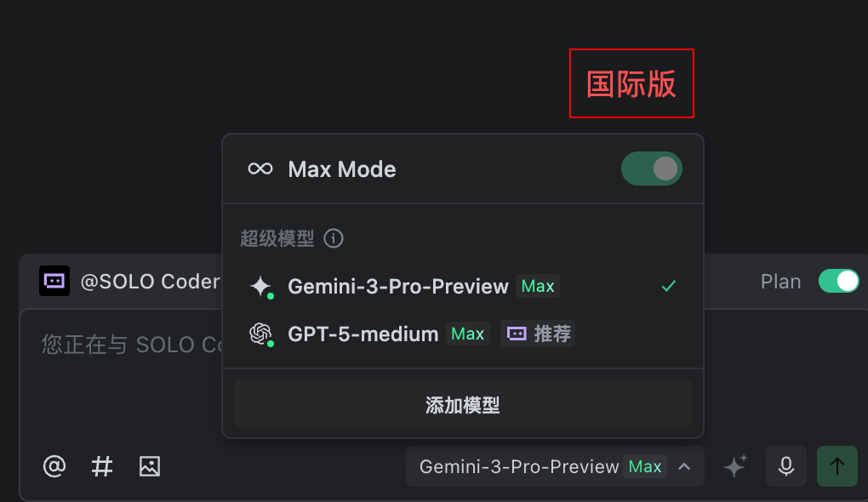Viewport: 868px width, 502px height.
Task: Click the chevron arrow on model selector
Action: click(684, 466)
